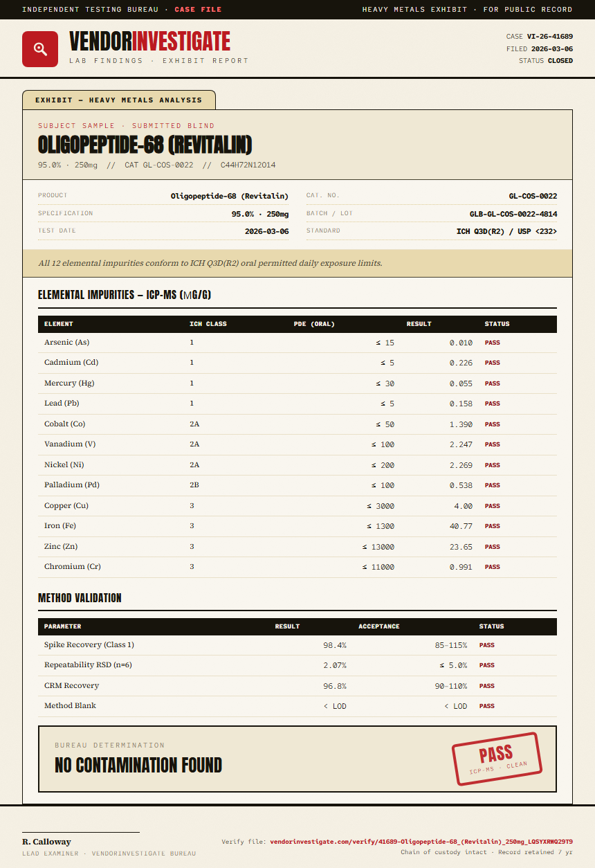Click the Lead (Pb) PASS status

point(492,404)
